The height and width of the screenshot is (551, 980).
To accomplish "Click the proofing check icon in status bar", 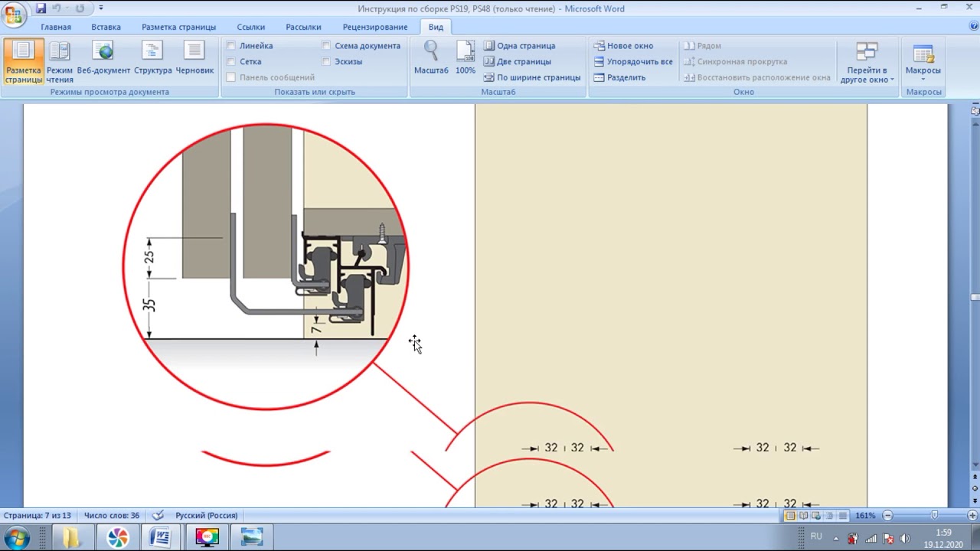I will [x=158, y=516].
